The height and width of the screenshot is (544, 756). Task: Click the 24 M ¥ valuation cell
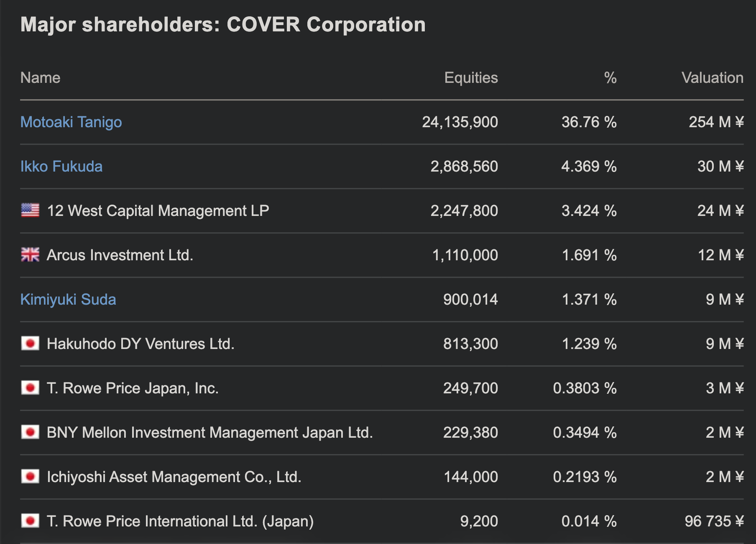721,211
